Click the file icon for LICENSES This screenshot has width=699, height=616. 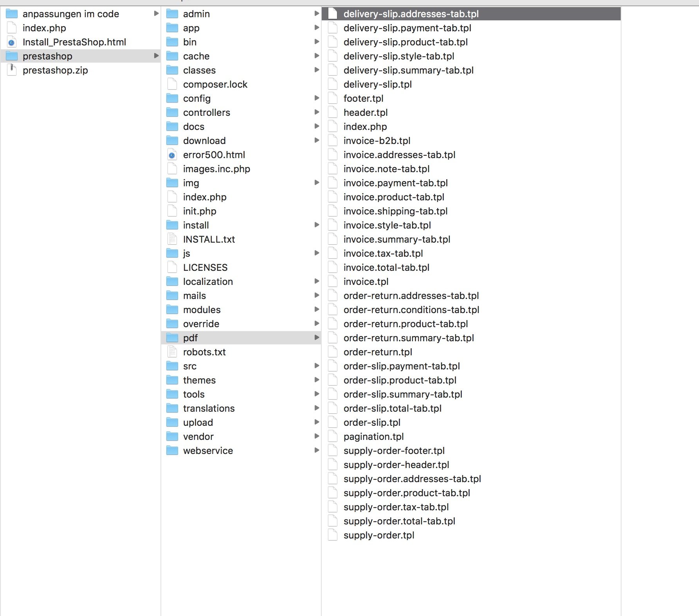click(172, 268)
